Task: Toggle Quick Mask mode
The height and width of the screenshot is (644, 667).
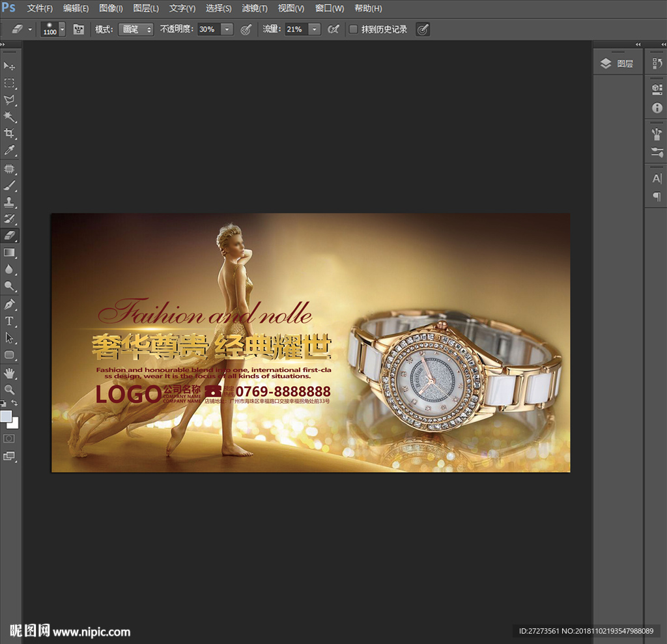Action: 9,438
